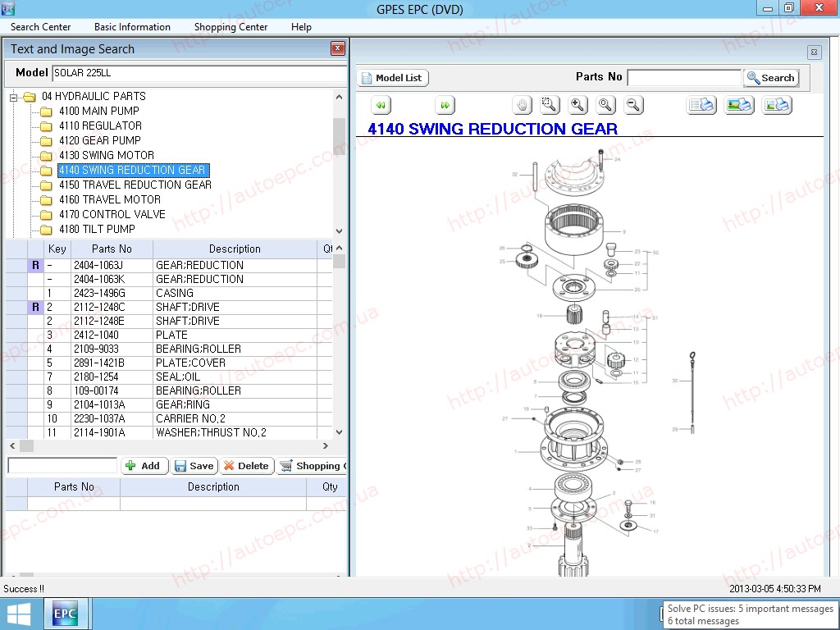The width and height of the screenshot is (840, 630).
Task: Click the 4150 TRAVEL REDUCTION GEAR folder icon
Action: tap(47, 185)
